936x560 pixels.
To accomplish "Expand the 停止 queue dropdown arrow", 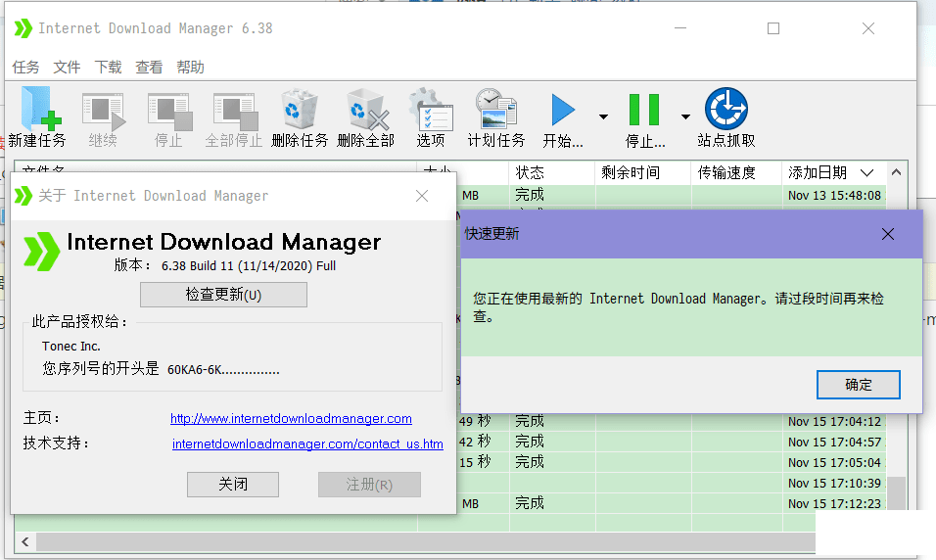I will 685,117.
